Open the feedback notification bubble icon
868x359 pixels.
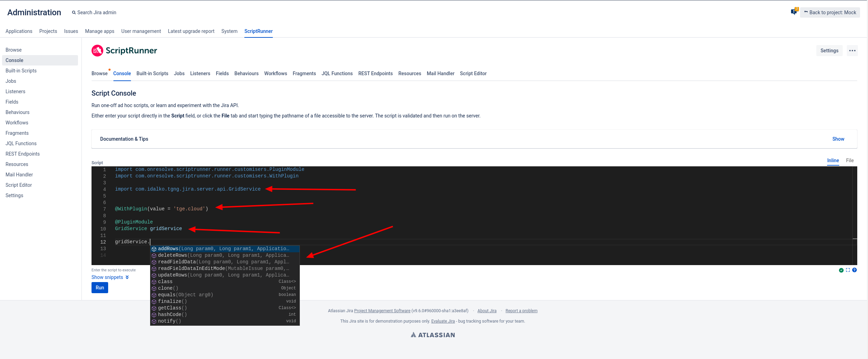pos(794,12)
